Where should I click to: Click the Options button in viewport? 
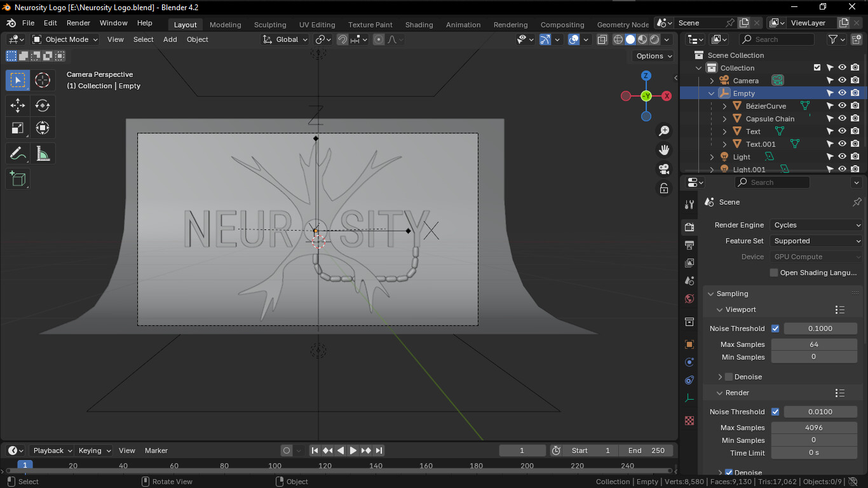click(x=654, y=56)
